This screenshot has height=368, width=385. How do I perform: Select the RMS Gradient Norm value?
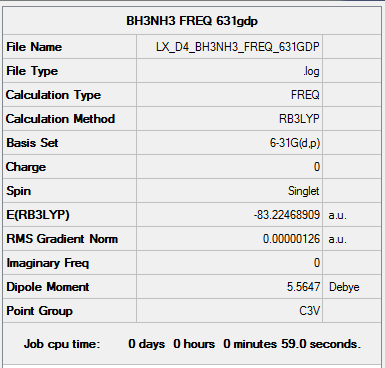(x=291, y=239)
